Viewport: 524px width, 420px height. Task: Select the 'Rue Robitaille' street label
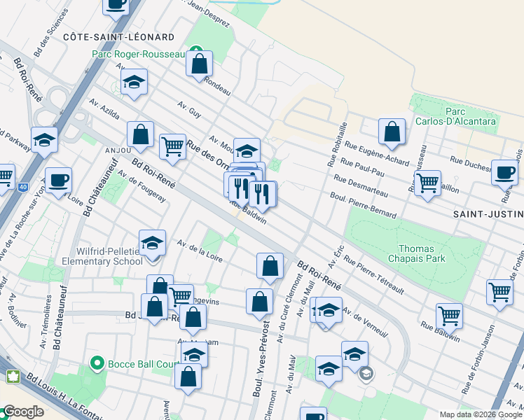(x=337, y=145)
